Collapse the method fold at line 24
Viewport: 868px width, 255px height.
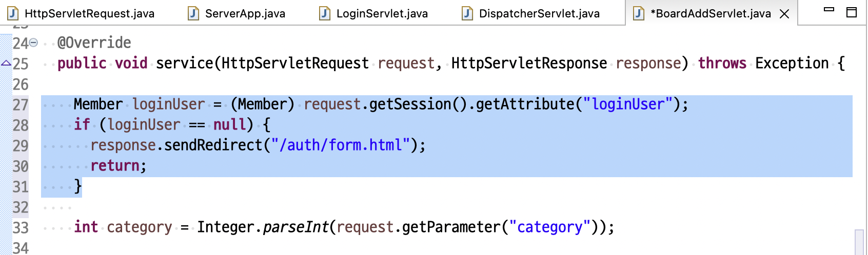click(33, 43)
